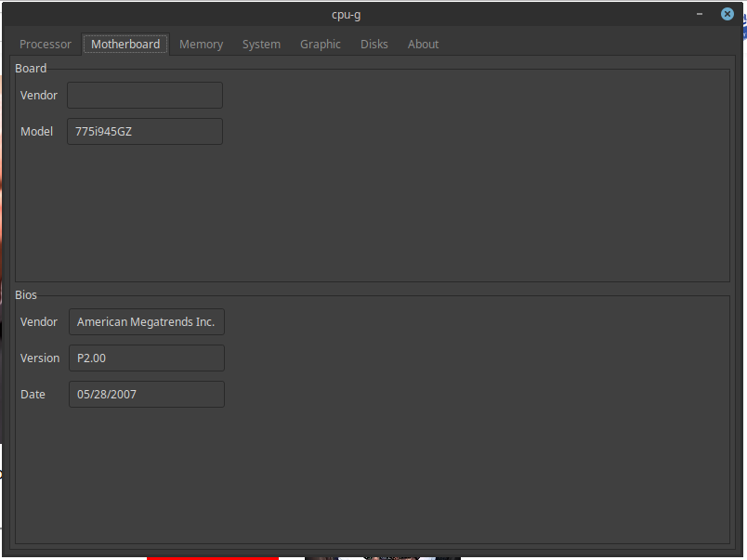The height and width of the screenshot is (560, 747).
Task: Click the Date label
Action: click(33, 395)
